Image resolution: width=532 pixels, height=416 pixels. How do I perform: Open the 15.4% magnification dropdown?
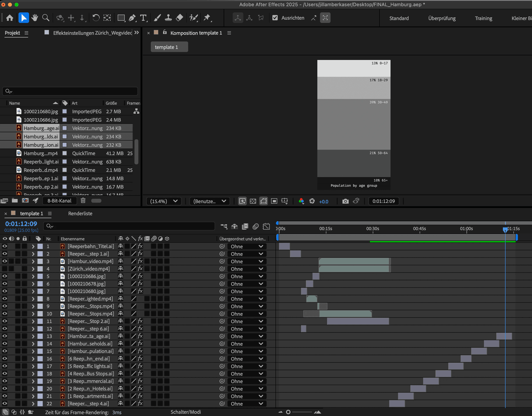tap(164, 201)
